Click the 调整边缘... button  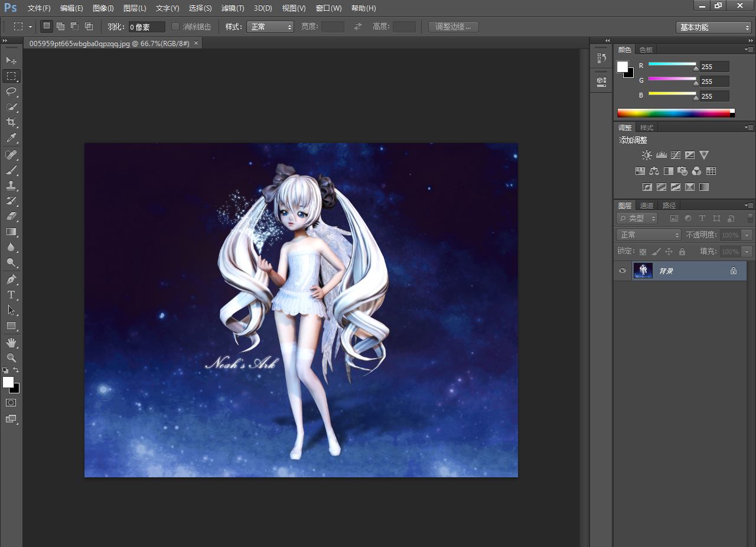[x=454, y=27]
